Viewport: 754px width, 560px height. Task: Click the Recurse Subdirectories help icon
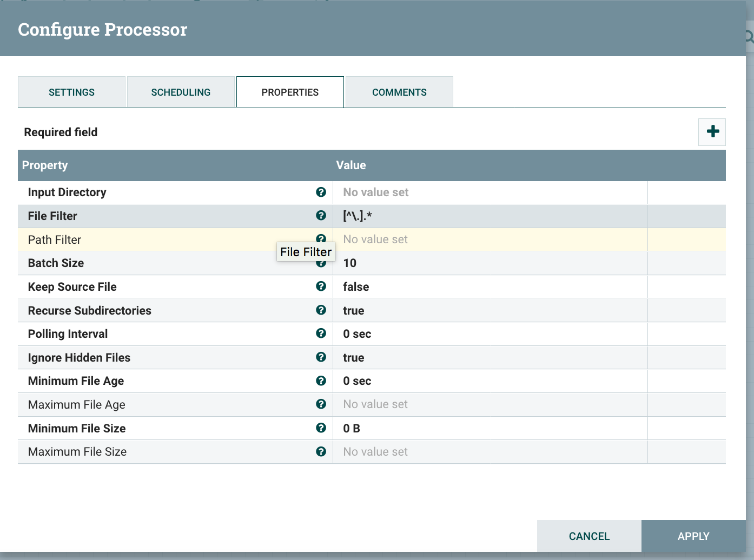pyautogui.click(x=321, y=310)
